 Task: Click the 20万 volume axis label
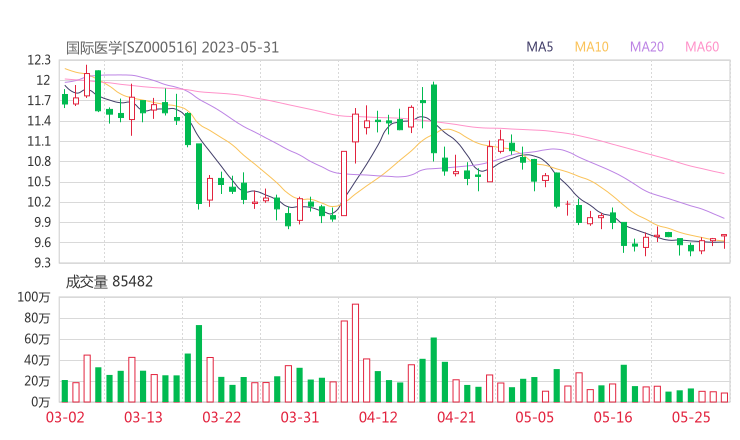tap(37, 381)
